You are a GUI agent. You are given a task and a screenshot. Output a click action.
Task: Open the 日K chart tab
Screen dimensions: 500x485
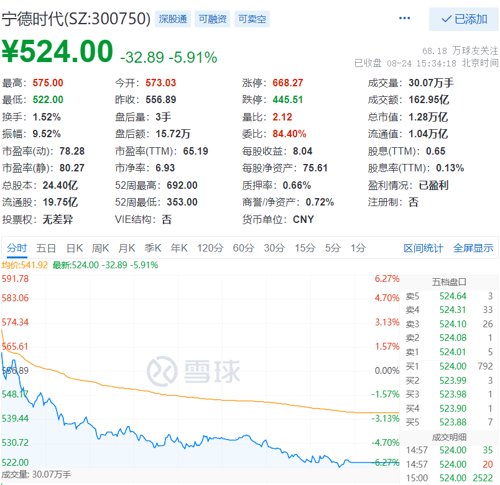tap(74, 248)
